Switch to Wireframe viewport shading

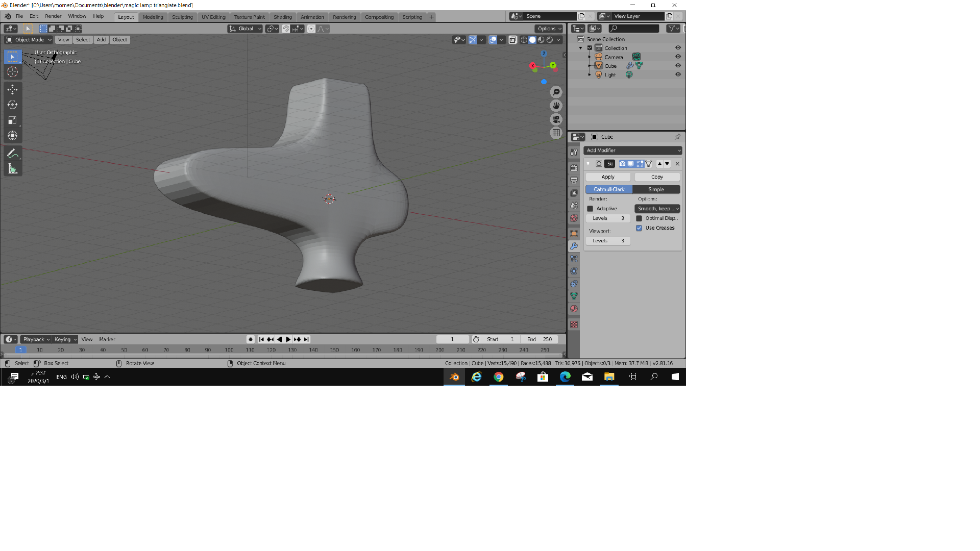(x=524, y=40)
